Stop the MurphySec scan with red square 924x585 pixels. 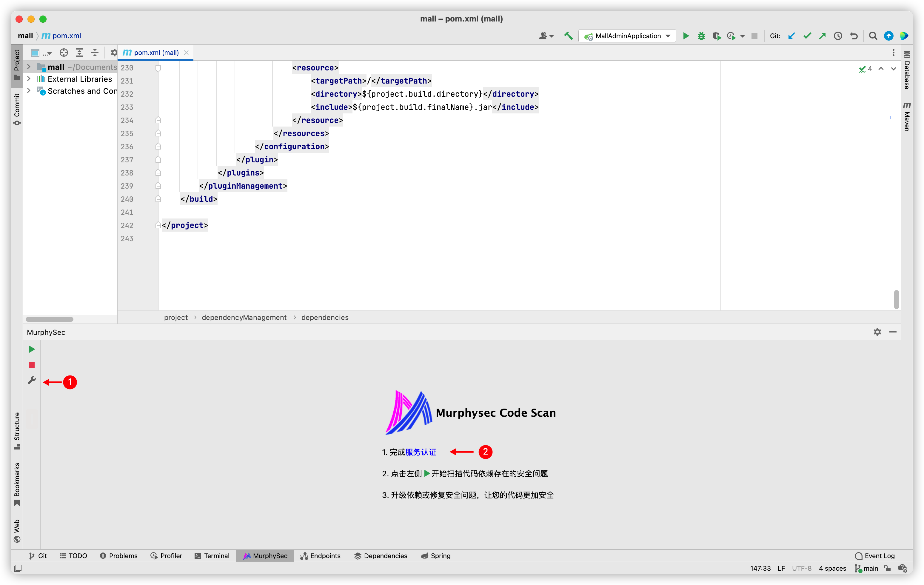(x=32, y=365)
